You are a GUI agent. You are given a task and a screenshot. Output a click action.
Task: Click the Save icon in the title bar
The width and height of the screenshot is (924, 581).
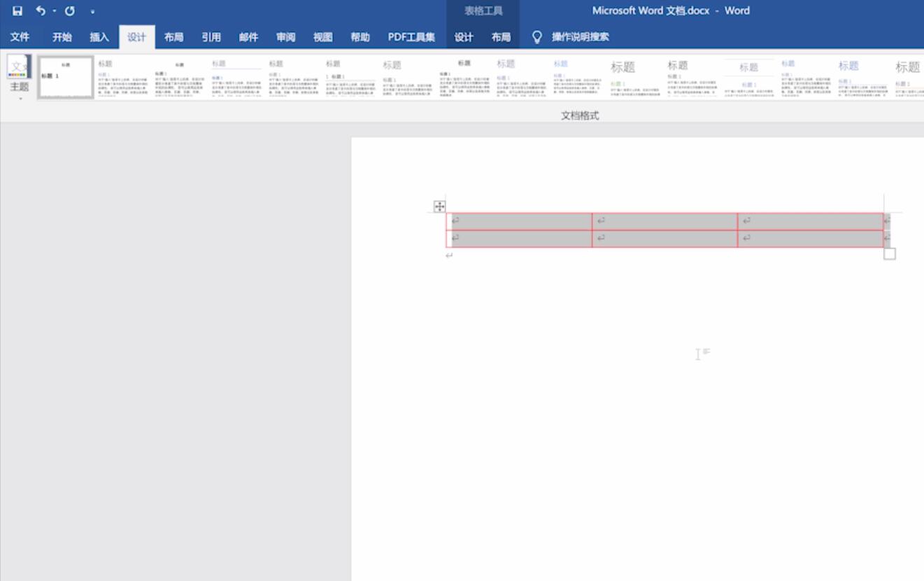17,11
